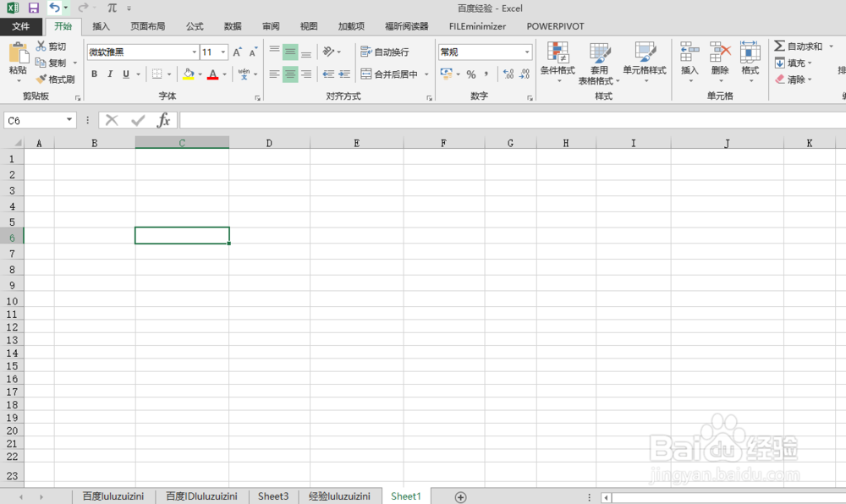The width and height of the screenshot is (846, 504).
Task: Click the Format cells icon
Action: point(750,52)
